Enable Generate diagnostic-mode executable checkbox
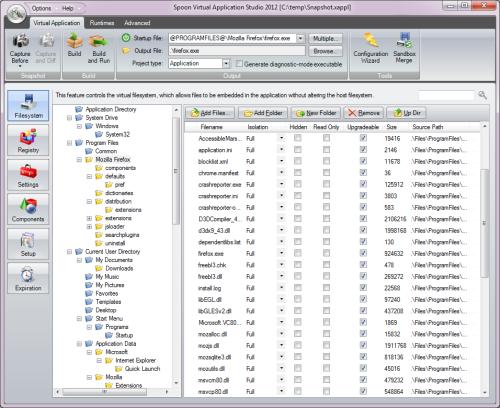 239,64
